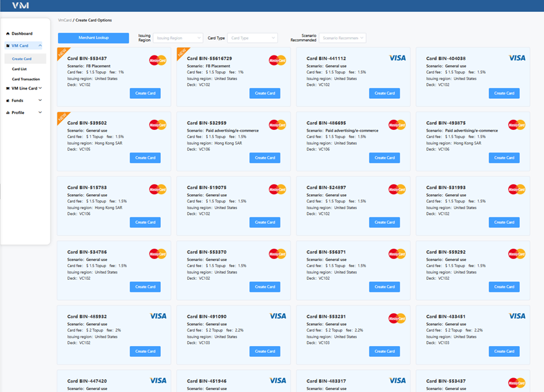Screen dimensions: 544x392
Task: Click the Funds icon in sidebar
Action: (8, 100)
